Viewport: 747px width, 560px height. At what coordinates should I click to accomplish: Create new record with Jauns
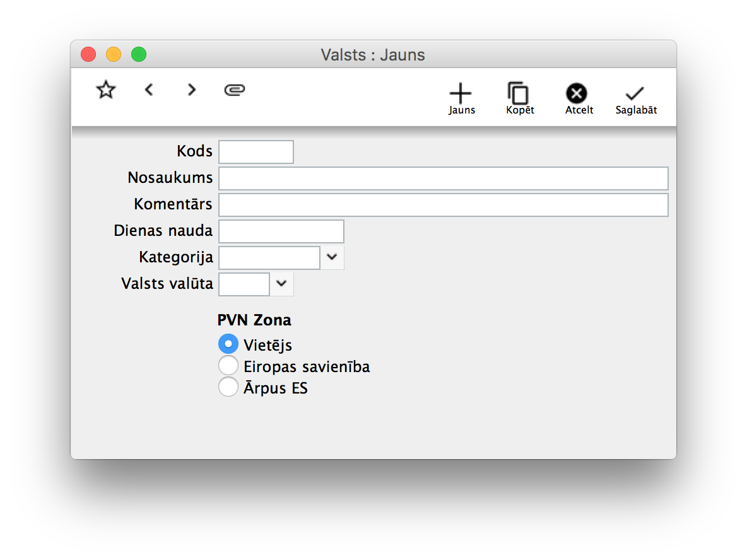(461, 98)
